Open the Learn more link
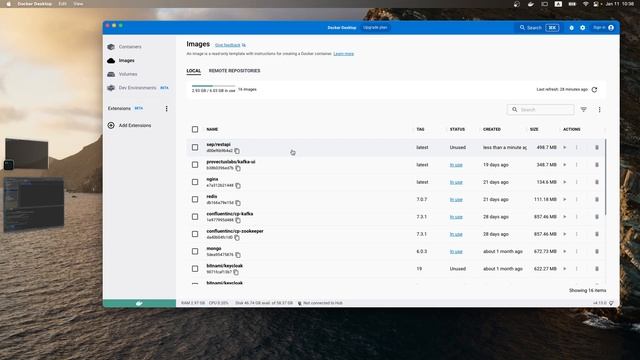This screenshot has height=360, width=640. point(344,54)
